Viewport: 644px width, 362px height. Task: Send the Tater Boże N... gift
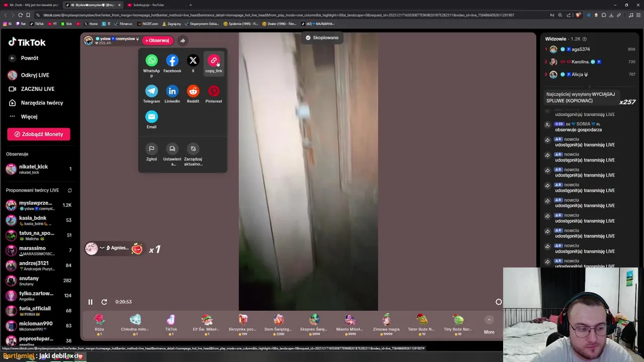pyautogui.click(x=422, y=324)
